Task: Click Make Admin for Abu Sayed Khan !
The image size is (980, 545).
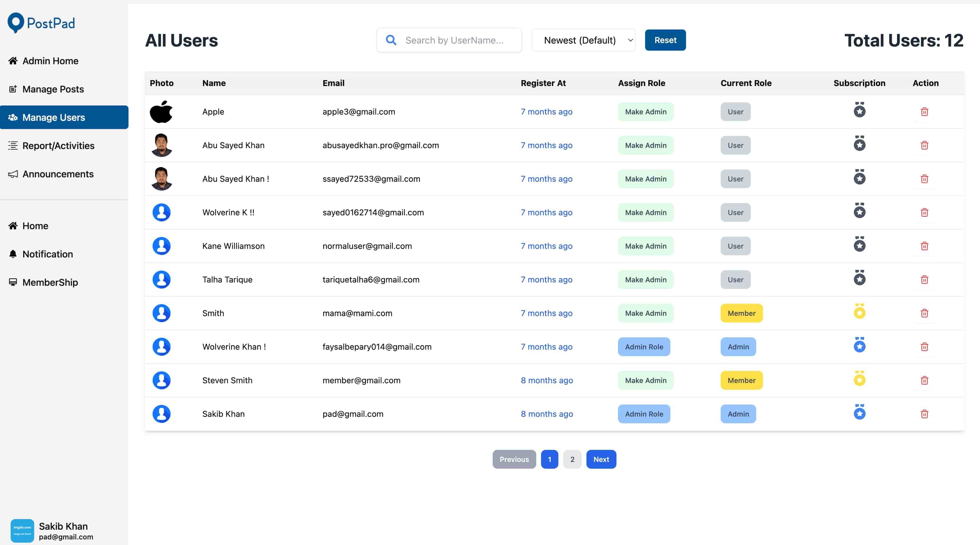Action: 646,179
